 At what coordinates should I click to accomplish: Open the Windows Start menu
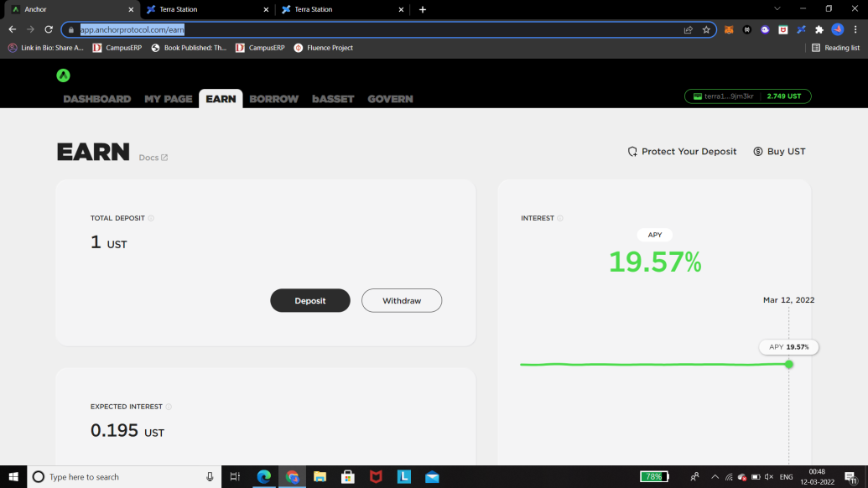pos(13,477)
